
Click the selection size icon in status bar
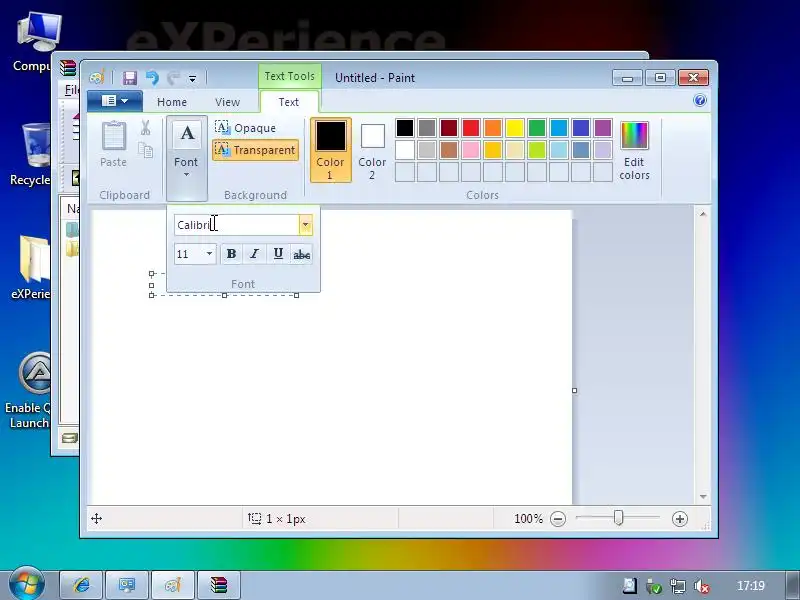click(x=254, y=518)
